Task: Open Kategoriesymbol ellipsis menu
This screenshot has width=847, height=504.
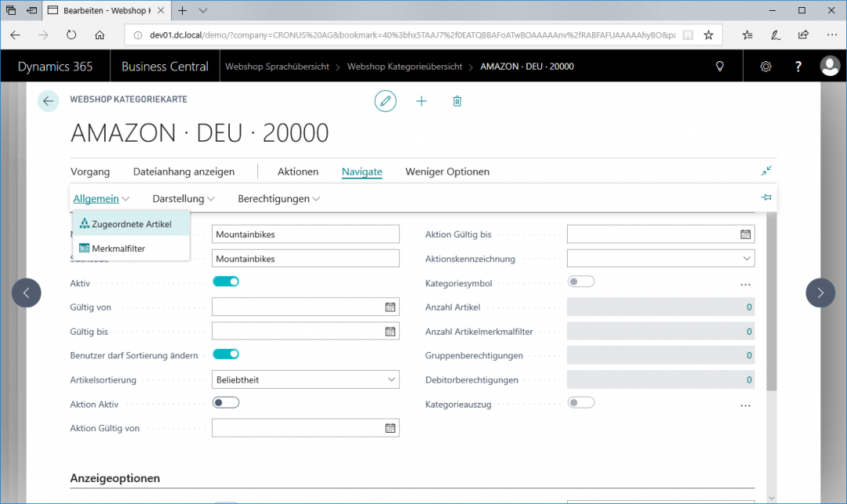Action: point(746,285)
